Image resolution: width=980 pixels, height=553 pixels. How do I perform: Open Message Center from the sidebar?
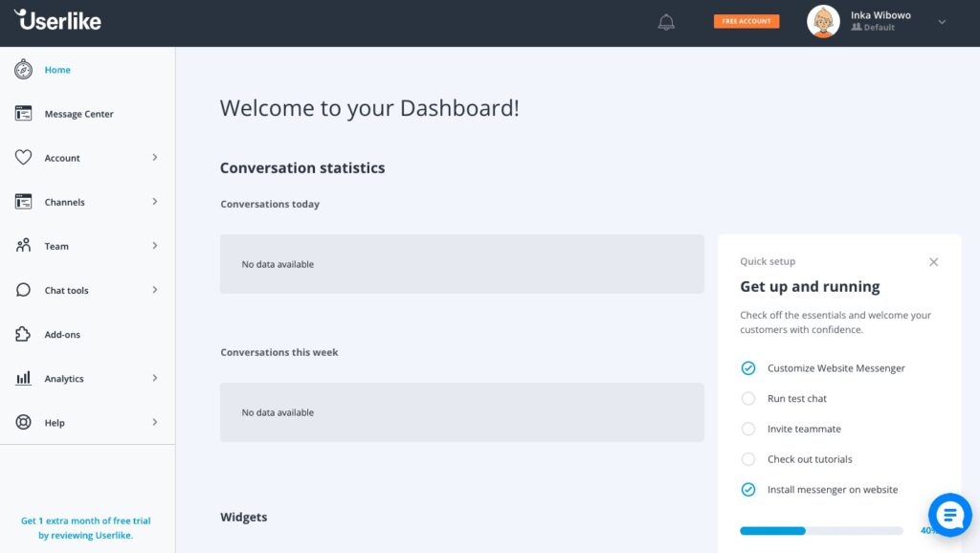(78, 114)
